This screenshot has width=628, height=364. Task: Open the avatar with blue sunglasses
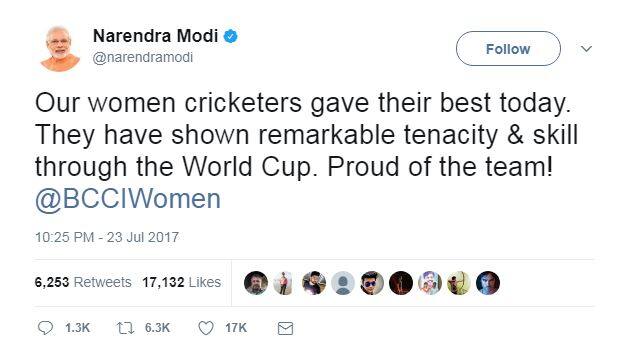[x=372, y=283]
